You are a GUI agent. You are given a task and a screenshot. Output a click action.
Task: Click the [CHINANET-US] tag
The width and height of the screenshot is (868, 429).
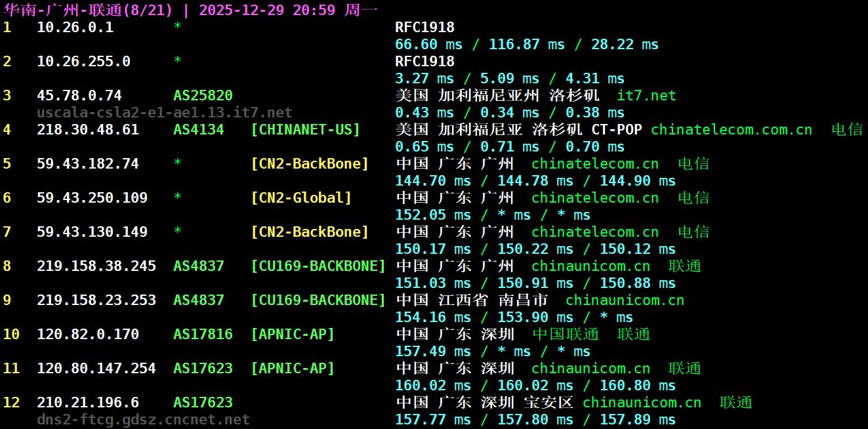pos(305,130)
